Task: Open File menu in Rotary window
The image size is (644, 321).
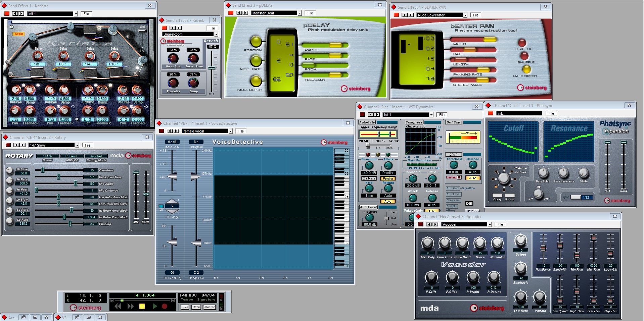Action: click(88, 145)
